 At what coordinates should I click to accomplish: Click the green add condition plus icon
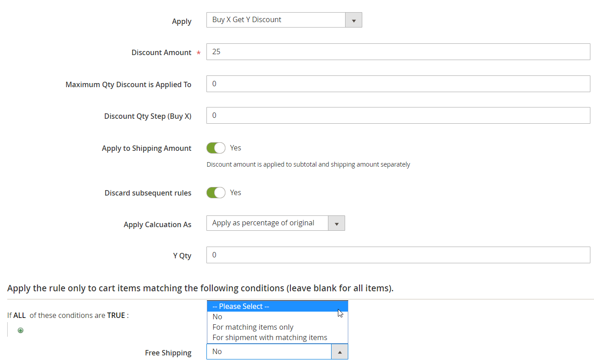(x=20, y=331)
